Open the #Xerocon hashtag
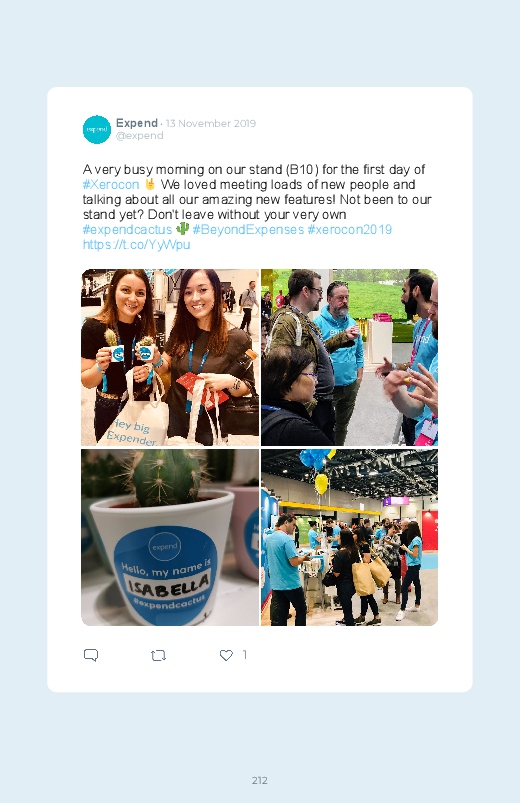 click(x=111, y=184)
